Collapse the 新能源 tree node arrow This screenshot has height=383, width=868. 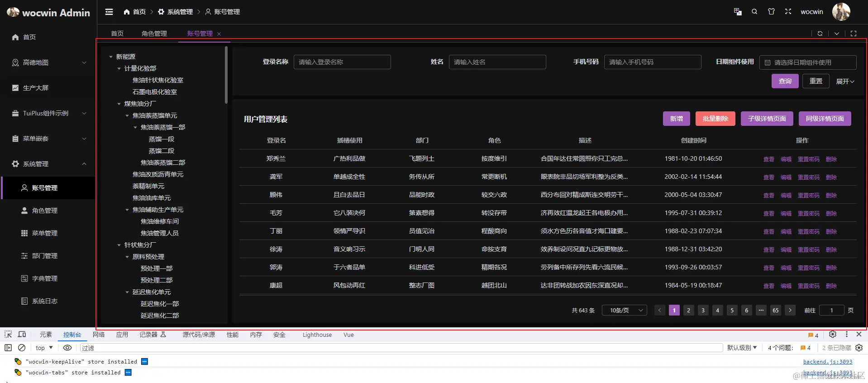tap(111, 57)
